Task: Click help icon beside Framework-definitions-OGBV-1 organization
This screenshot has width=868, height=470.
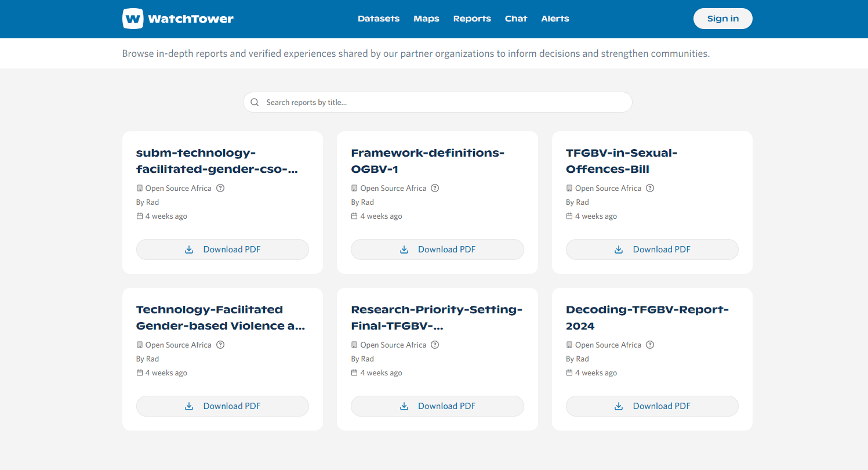Action: 435,188
